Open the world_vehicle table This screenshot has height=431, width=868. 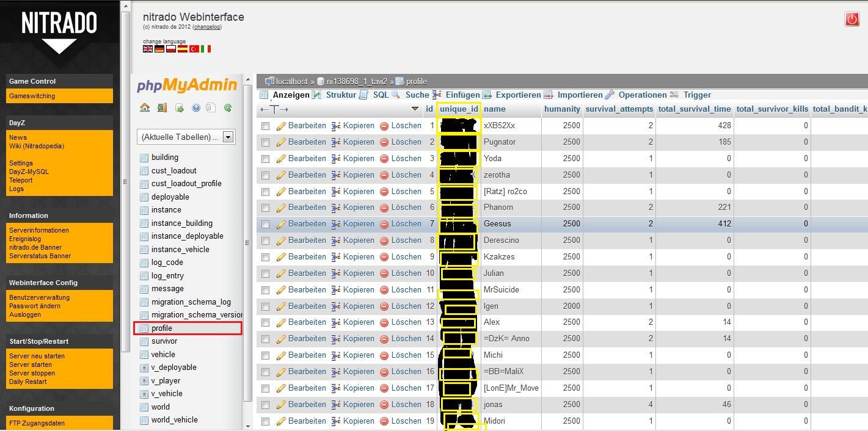click(175, 420)
